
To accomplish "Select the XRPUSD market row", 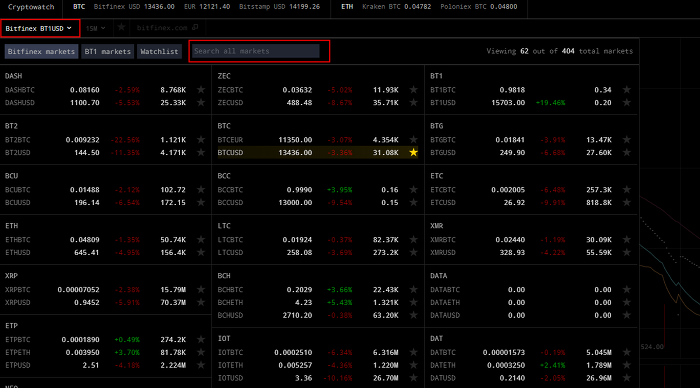I will coord(105,302).
